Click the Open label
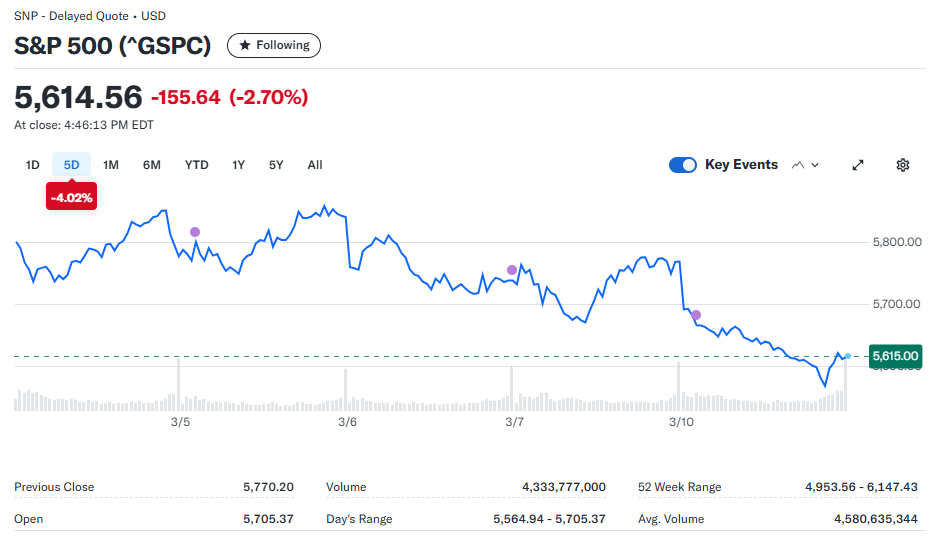Image resolution: width=933 pixels, height=539 pixels. (29, 519)
